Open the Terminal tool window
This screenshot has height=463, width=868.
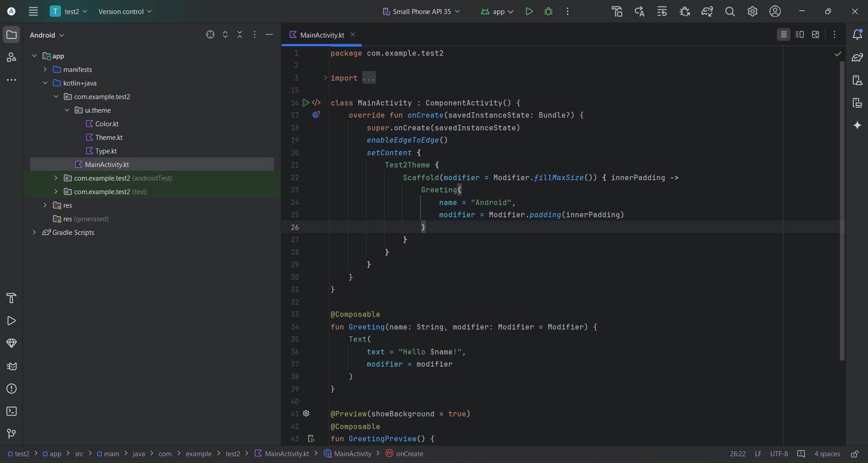11,411
